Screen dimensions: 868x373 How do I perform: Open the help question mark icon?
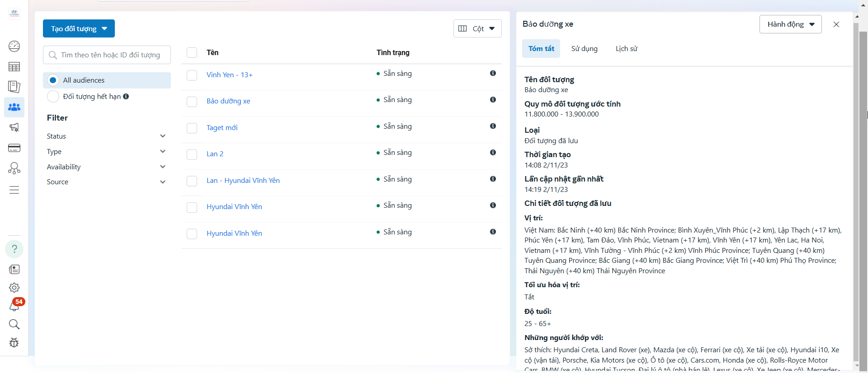coord(14,249)
